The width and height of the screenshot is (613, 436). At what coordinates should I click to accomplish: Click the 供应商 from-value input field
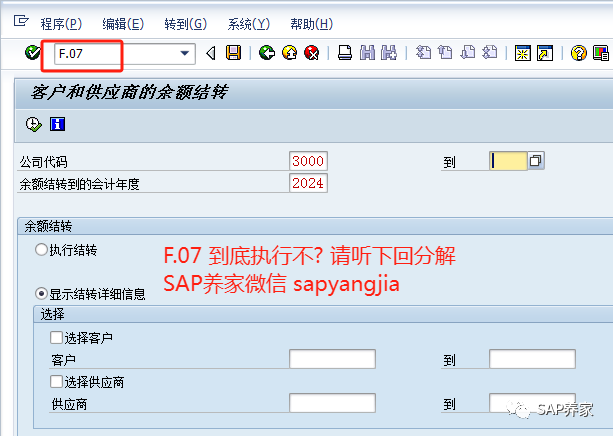click(x=332, y=403)
